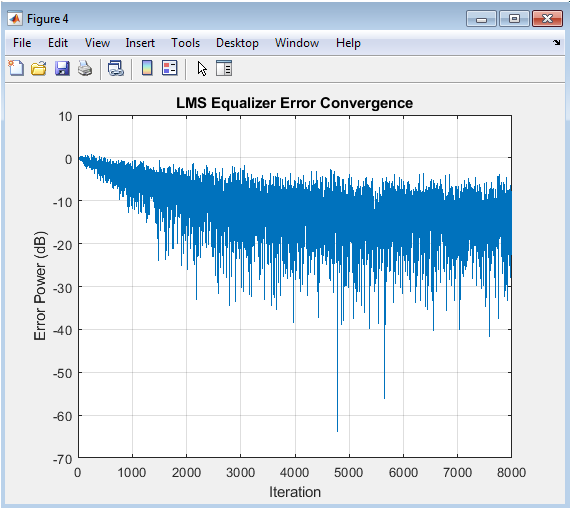Click the Link Plot icon
The height and width of the screenshot is (509, 571).
pos(116,68)
